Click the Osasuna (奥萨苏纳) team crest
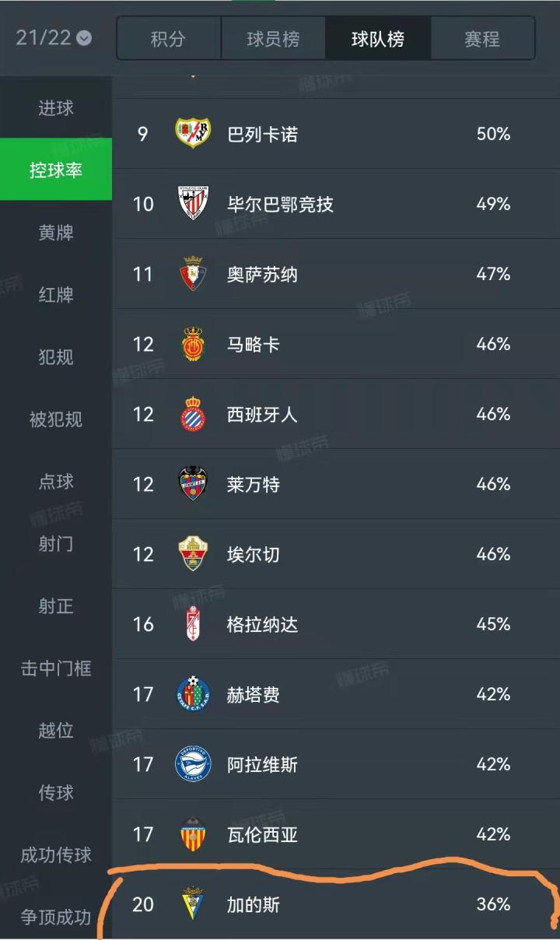This screenshot has width=560, height=940. click(x=193, y=274)
